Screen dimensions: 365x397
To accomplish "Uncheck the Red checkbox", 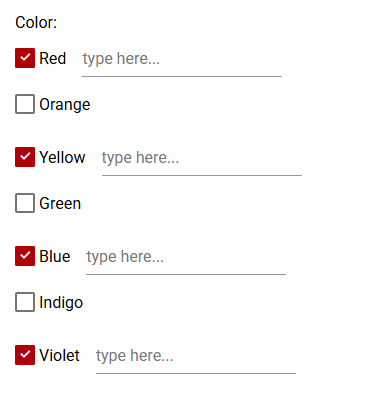I will [25, 58].
